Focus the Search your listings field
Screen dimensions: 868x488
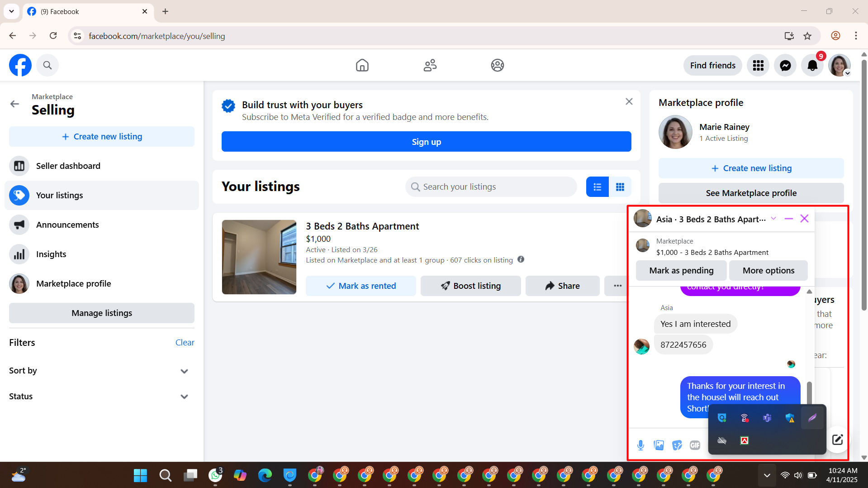pos(491,187)
